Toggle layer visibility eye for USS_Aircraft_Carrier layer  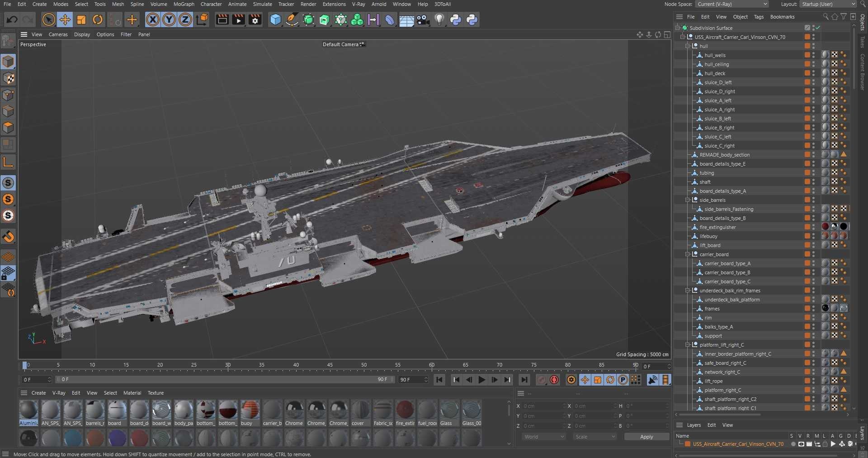(x=801, y=444)
